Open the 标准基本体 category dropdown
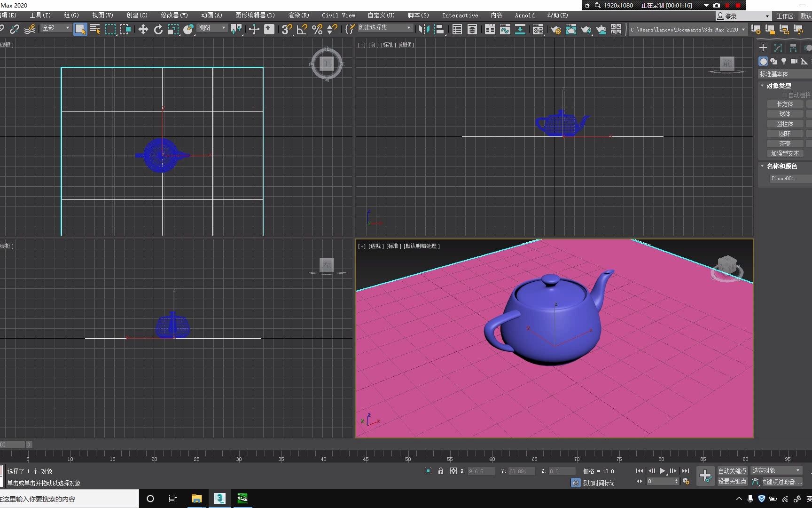The width and height of the screenshot is (812, 508). (786, 74)
